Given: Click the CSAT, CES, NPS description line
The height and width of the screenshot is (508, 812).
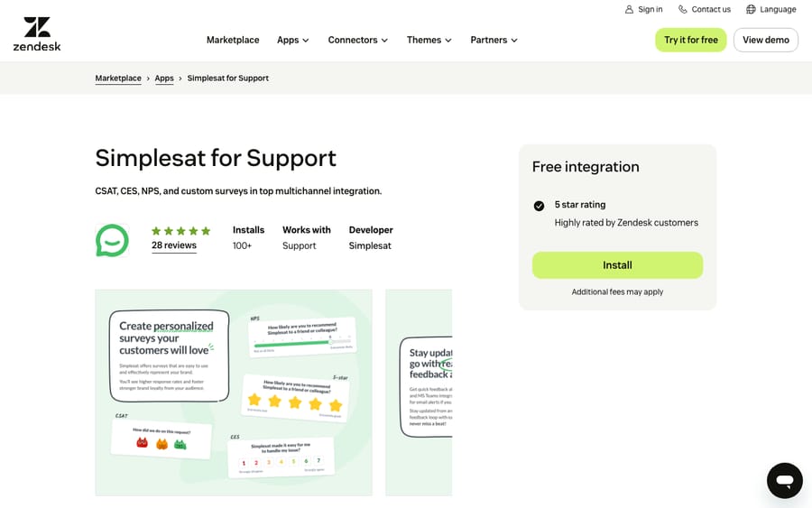Looking at the screenshot, I should pos(238,191).
